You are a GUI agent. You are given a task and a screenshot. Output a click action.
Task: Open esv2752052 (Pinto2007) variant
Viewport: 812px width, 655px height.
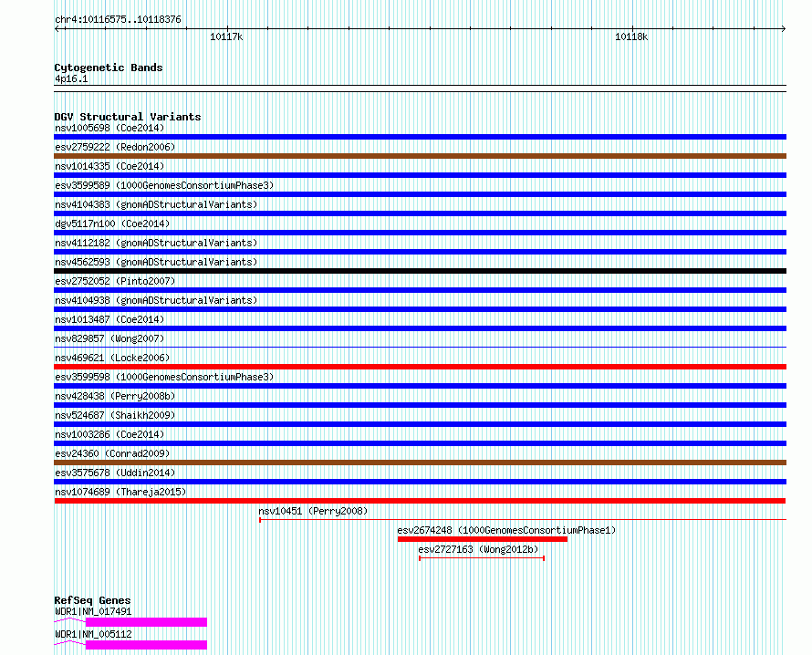[115, 281]
